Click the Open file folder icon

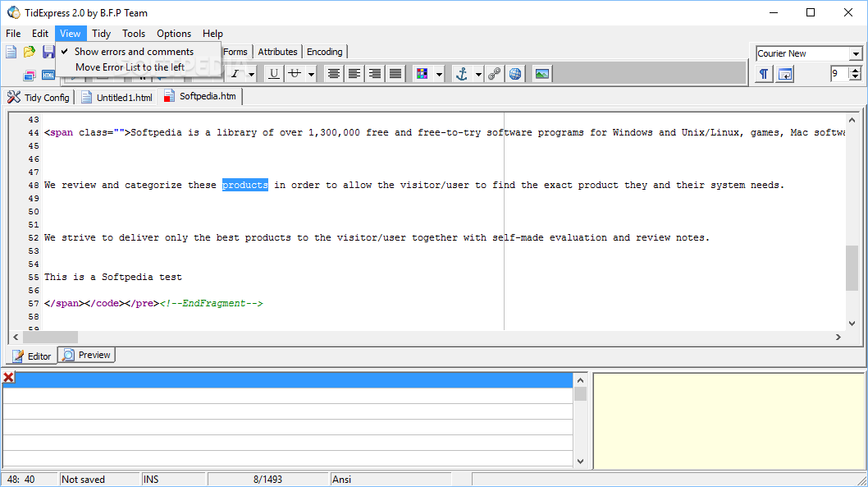click(x=30, y=52)
